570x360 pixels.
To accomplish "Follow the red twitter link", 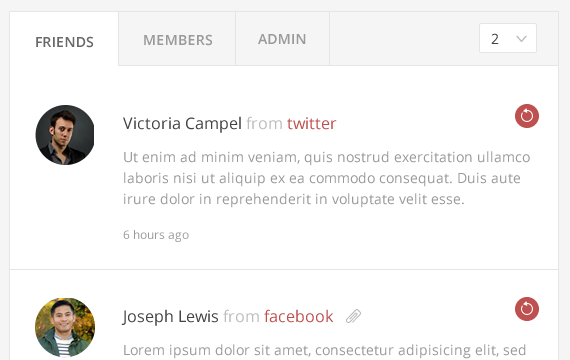I will pyautogui.click(x=312, y=124).
